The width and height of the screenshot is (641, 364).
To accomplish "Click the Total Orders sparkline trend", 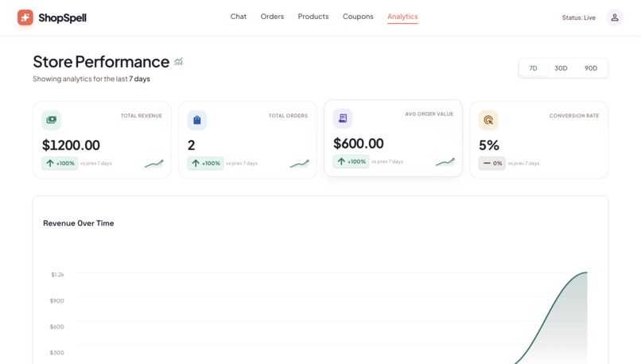I will [300, 164].
